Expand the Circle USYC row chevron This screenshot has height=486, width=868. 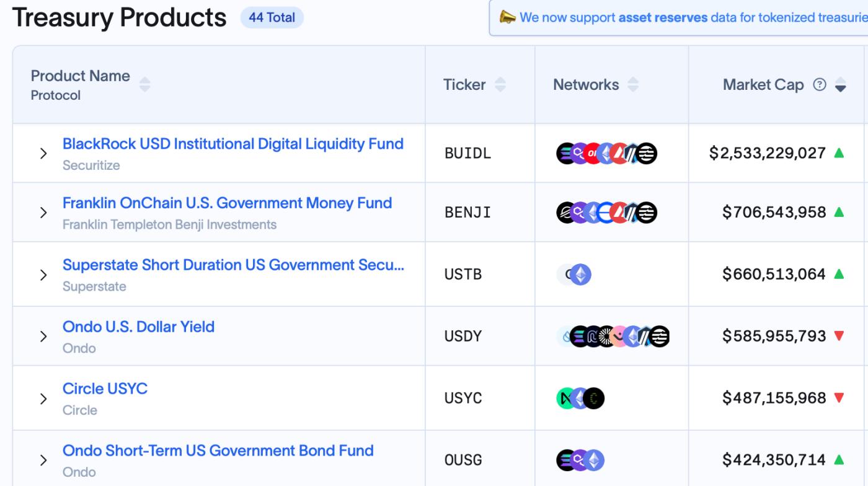(x=43, y=399)
